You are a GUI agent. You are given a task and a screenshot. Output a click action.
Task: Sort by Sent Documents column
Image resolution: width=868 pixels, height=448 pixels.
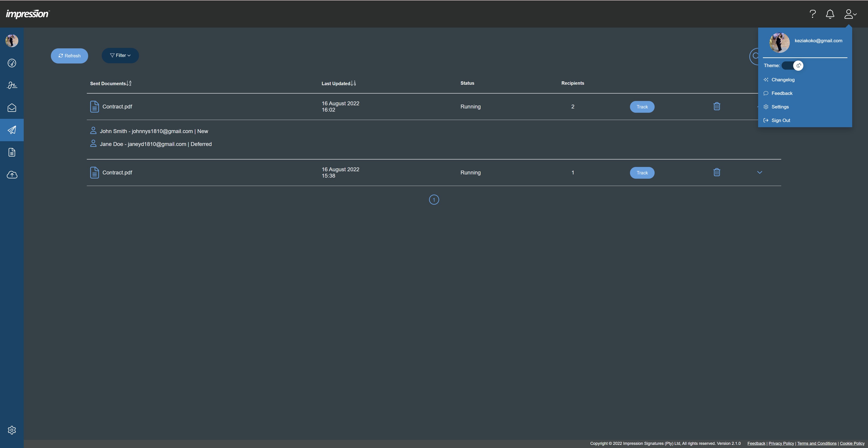(111, 83)
